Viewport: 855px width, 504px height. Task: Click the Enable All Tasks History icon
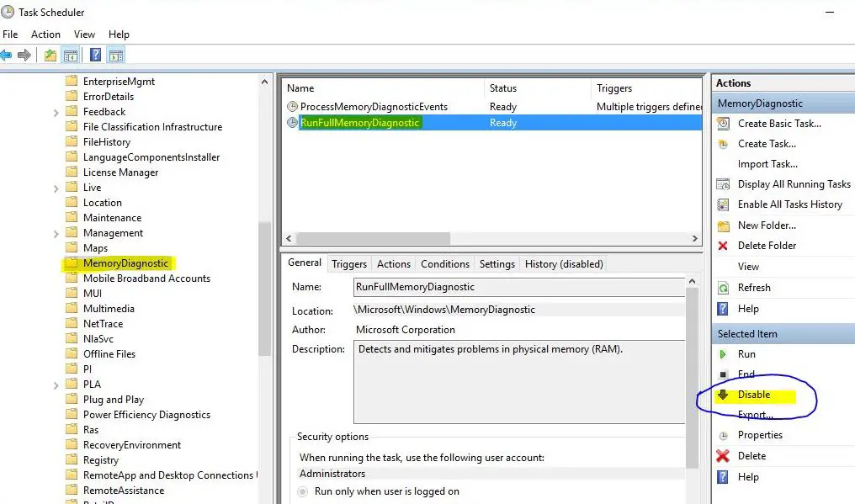click(723, 204)
